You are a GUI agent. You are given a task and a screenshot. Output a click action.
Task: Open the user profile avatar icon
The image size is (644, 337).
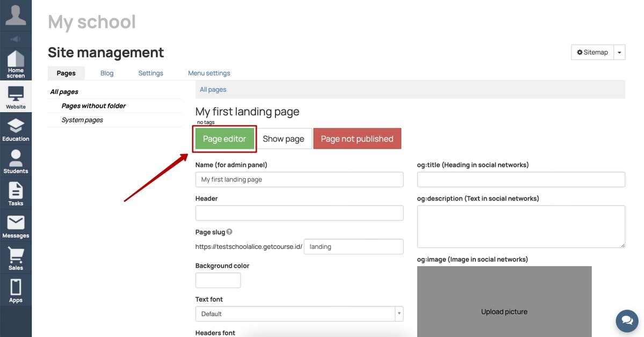pyautogui.click(x=16, y=15)
